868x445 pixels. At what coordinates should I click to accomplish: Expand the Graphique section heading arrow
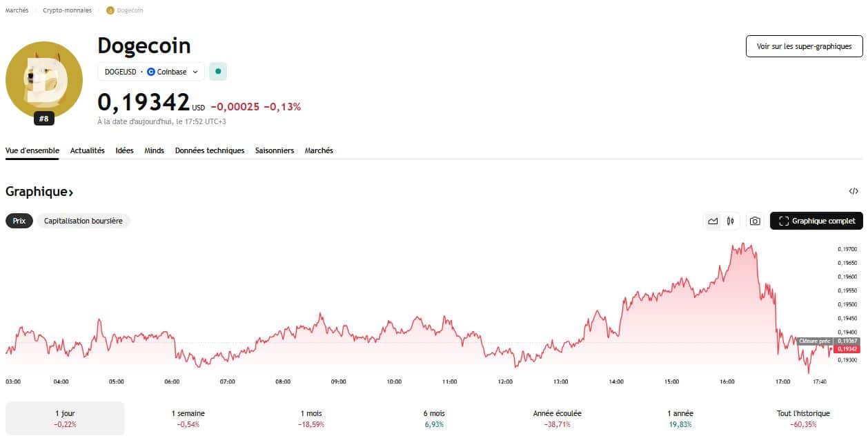point(71,192)
